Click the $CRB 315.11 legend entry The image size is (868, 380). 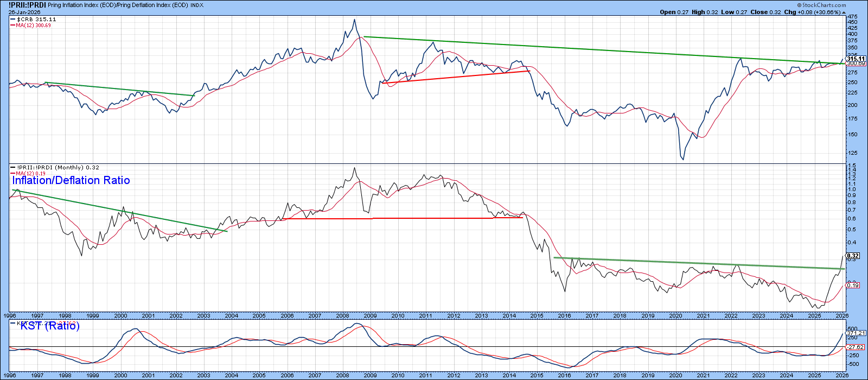click(34, 20)
